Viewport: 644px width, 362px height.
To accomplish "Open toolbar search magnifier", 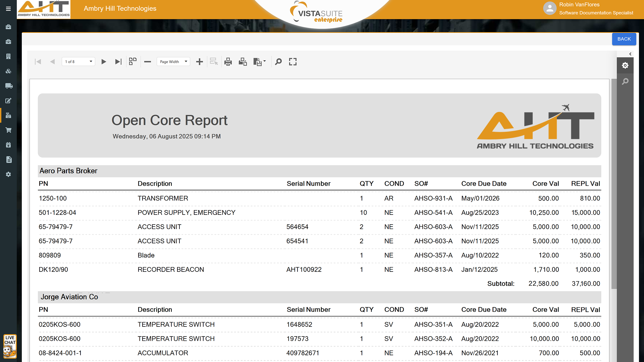I will pyautogui.click(x=278, y=62).
